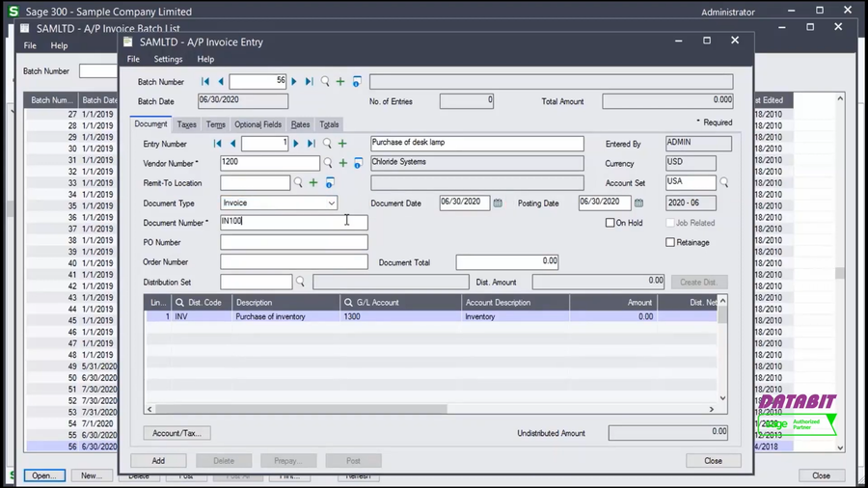This screenshot has width=868, height=488.
Task: Open batch information drilldown icon
Action: (357, 82)
